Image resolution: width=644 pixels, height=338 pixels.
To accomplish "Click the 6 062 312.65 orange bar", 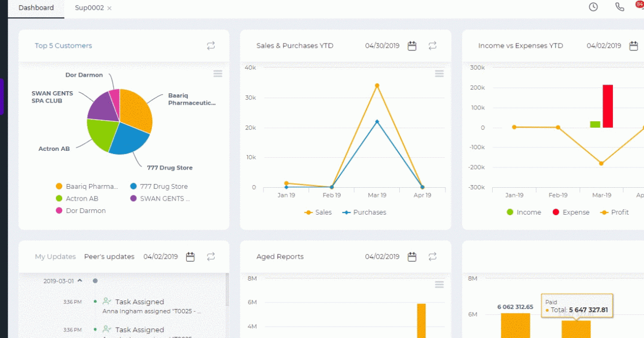I will pyautogui.click(x=516, y=326).
